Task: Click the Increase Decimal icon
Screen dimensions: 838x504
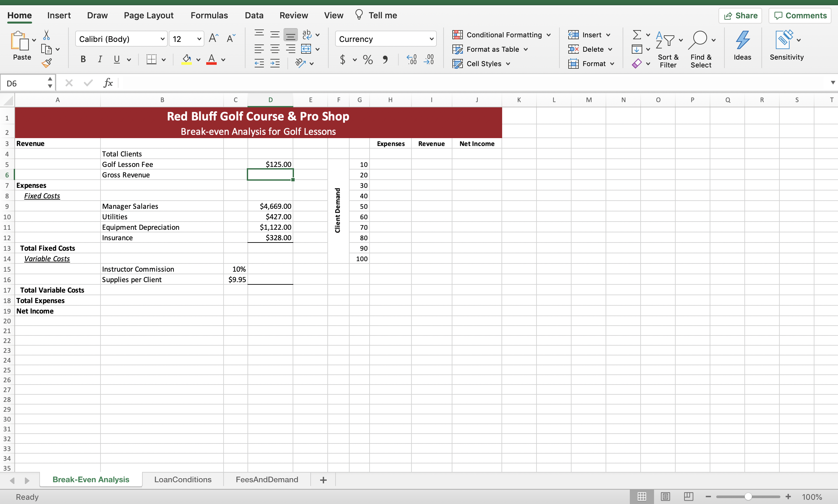Action: [x=411, y=60]
